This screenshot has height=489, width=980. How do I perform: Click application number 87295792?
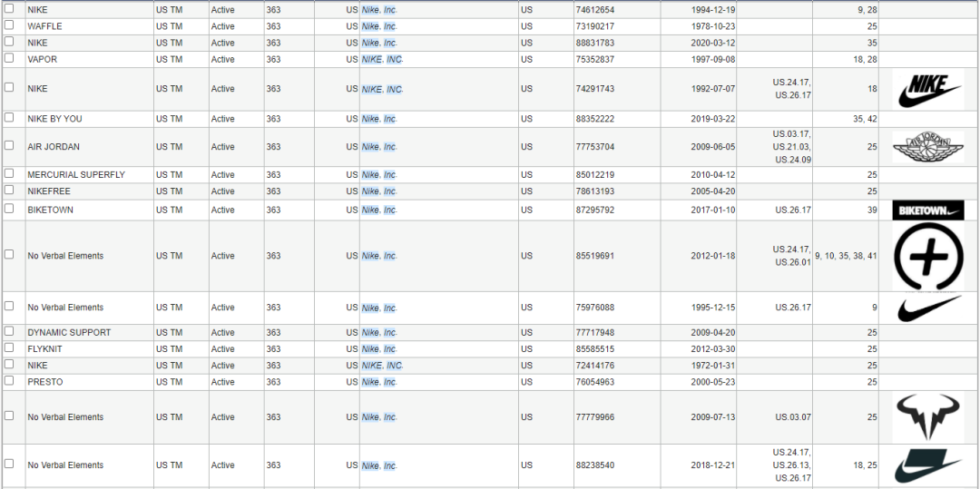pos(594,210)
